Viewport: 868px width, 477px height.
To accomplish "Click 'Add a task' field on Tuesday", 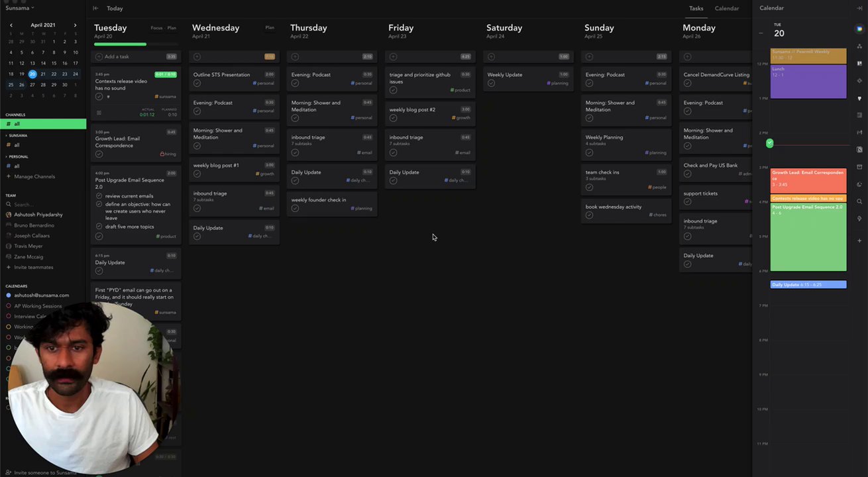I will [x=136, y=57].
